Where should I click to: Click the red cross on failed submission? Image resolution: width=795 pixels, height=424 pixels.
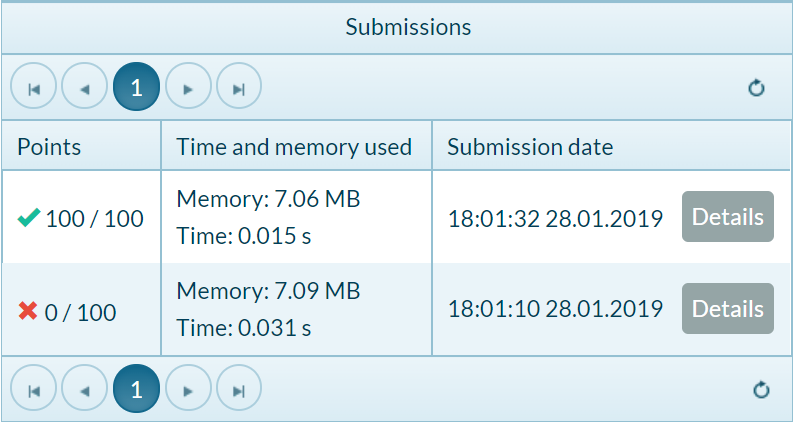[x=28, y=310]
